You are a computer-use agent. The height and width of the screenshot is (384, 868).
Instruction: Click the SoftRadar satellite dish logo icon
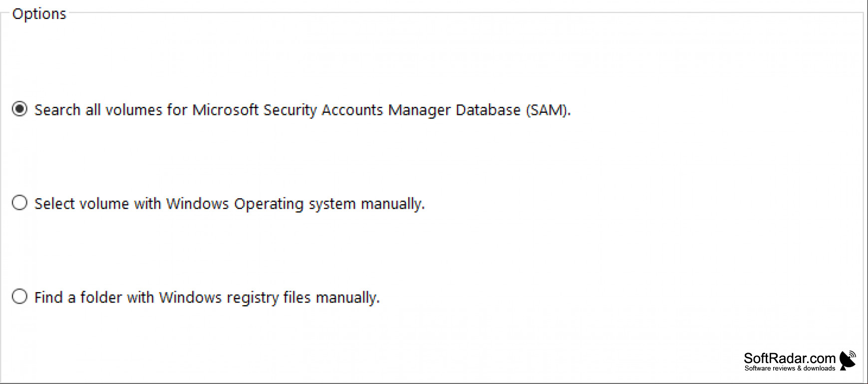tap(848, 361)
